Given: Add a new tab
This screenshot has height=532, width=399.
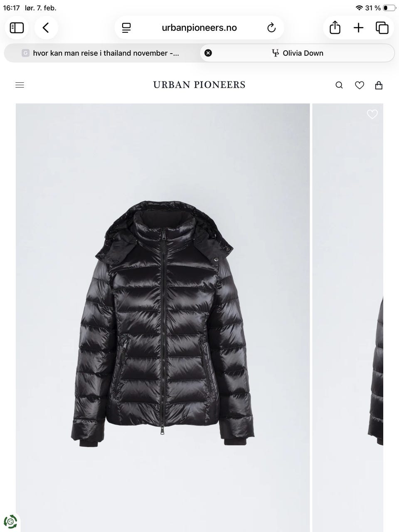Looking at the screenshot, I should pos(358,28).
